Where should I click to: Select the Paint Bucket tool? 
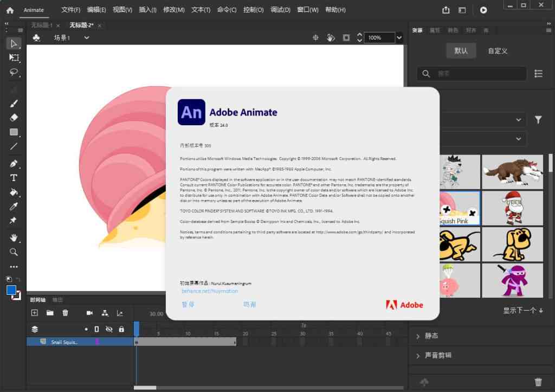[x=14, y=192]
